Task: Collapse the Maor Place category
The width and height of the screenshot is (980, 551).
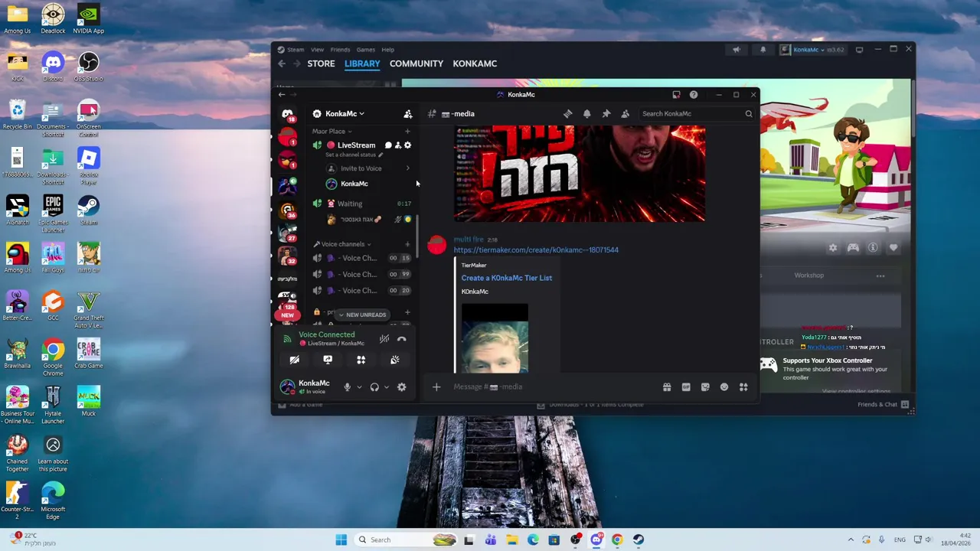Action: pyautogui.click(x=332, y=132)
